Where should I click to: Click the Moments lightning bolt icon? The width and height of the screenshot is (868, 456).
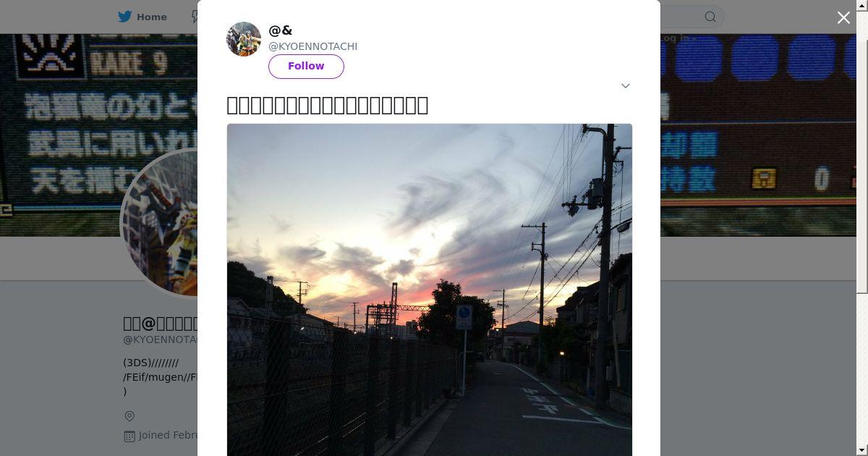tap(194, 17)
